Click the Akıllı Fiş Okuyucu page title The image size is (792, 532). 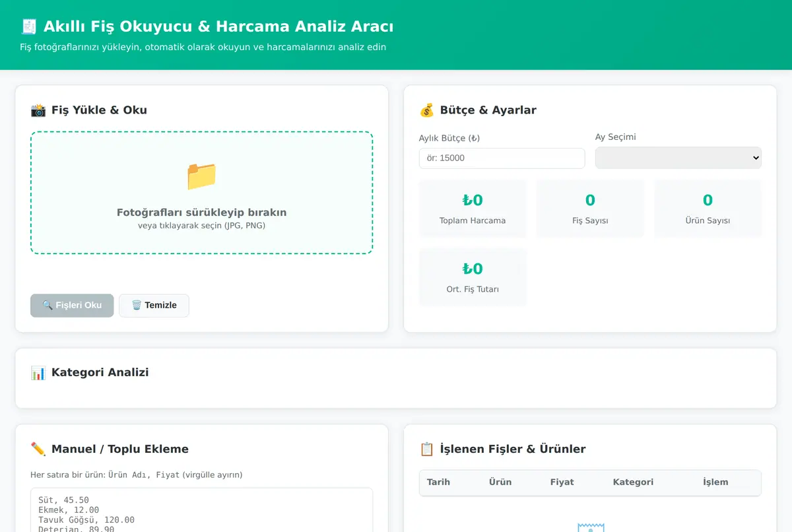tap(218, 27)
